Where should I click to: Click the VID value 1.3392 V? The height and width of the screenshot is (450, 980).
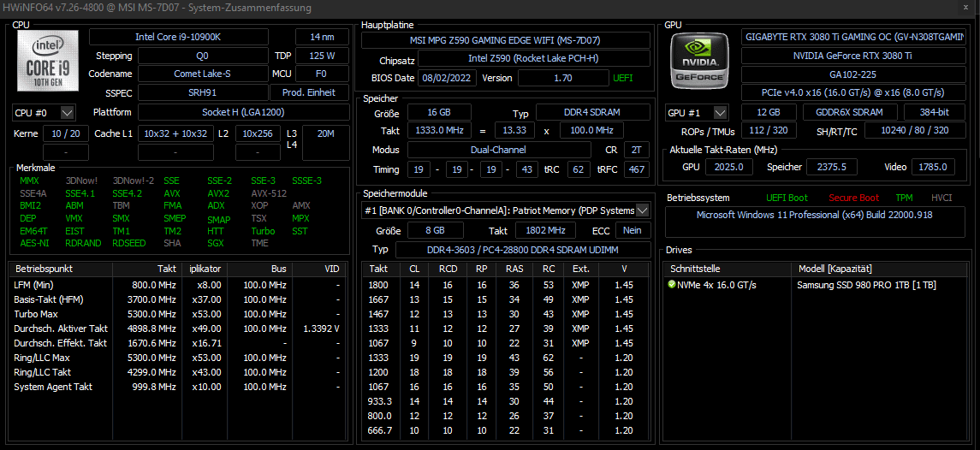pyautogui.click(x=321, y=329)
